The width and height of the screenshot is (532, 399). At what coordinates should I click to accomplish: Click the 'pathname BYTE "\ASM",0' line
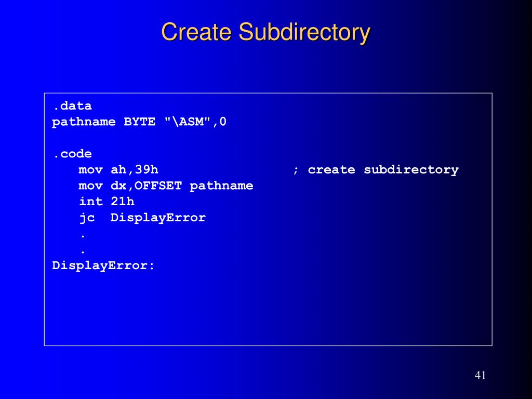tap(139, 122)
